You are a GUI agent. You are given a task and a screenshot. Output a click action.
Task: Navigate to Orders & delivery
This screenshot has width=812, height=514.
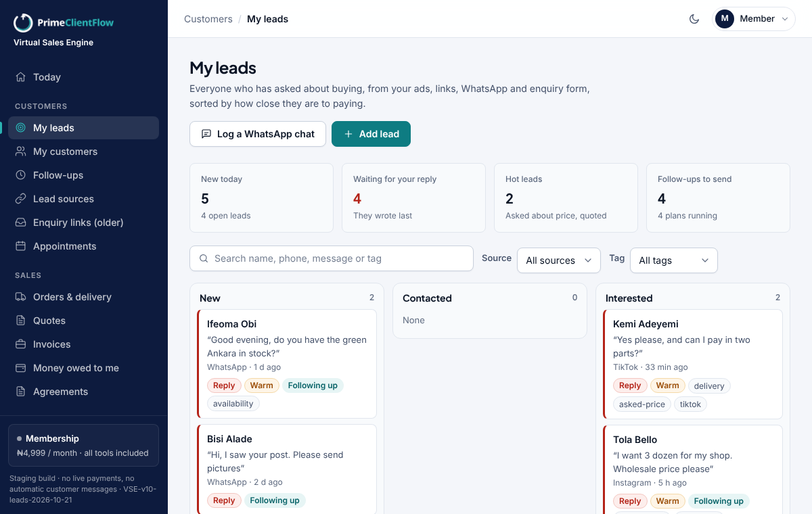84,297
